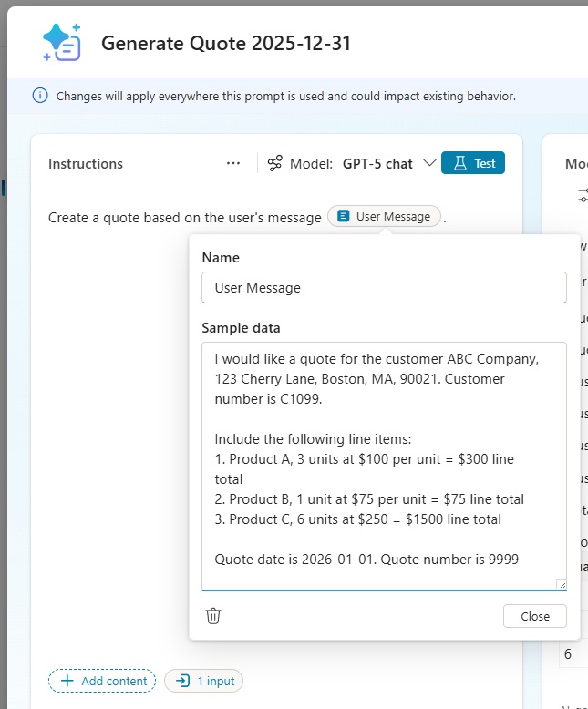Click the sparkle prompt icon in the header
The width and height of the screenshot is (588, 709).
tap(62, 43)
